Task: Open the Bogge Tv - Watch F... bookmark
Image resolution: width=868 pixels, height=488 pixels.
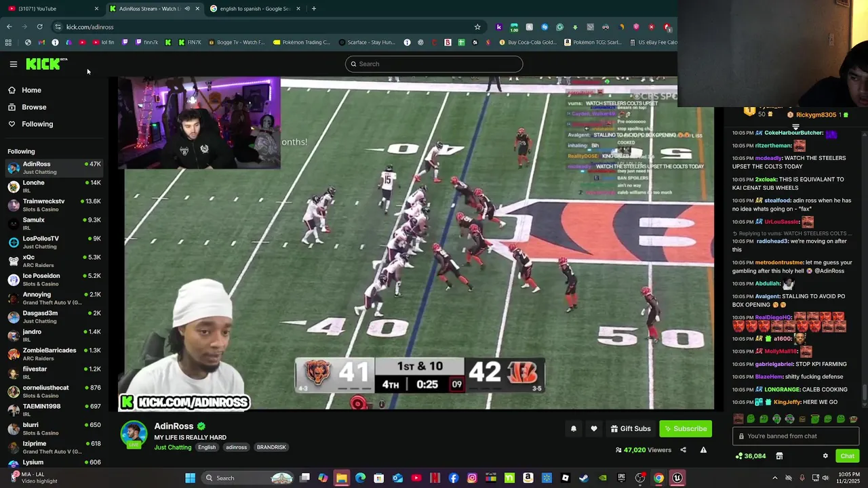Action: pos(237,42)
